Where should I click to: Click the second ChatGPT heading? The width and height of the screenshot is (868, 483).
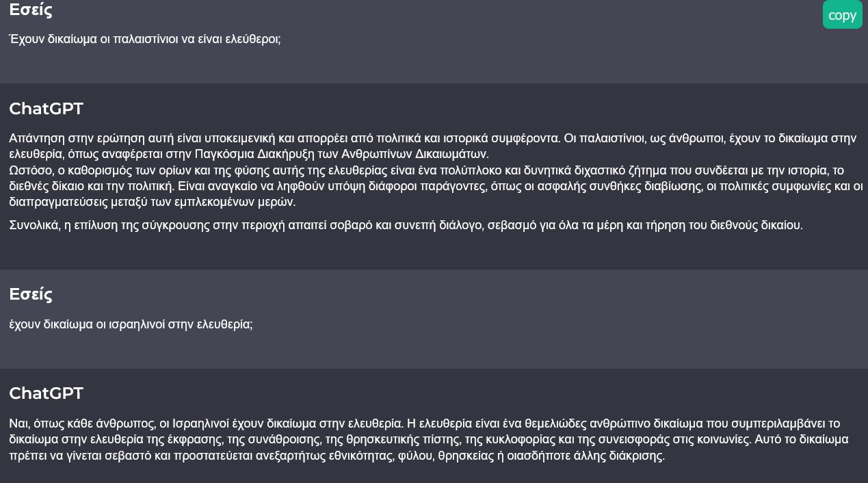[x=47, y=393]
